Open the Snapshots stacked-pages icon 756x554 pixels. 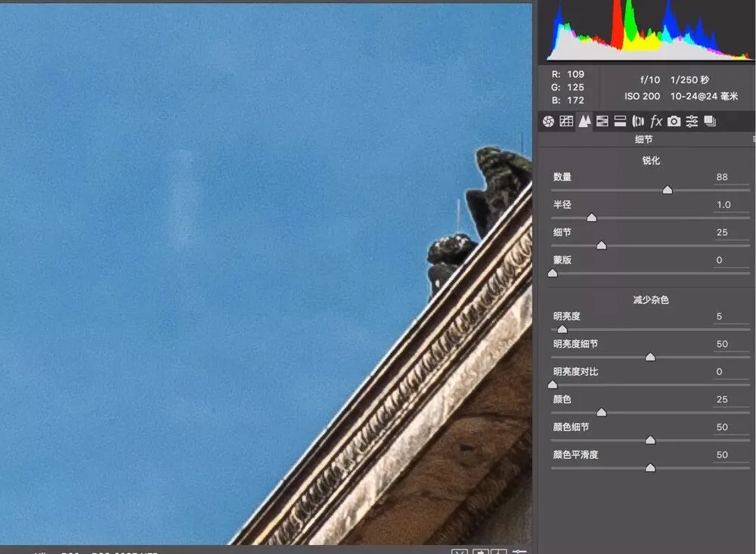coord(710,122)
